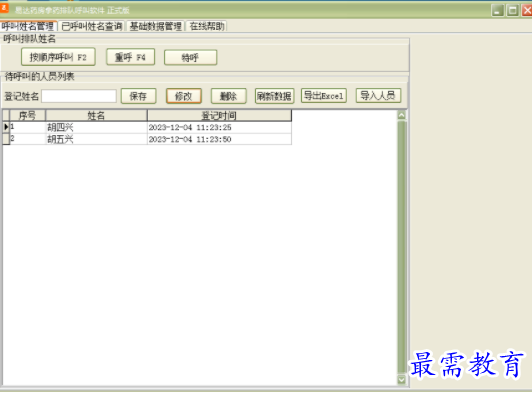This screenshot has width=532, height=396.
Task: Click the 导入人员 button
Action: click(378, 95)
